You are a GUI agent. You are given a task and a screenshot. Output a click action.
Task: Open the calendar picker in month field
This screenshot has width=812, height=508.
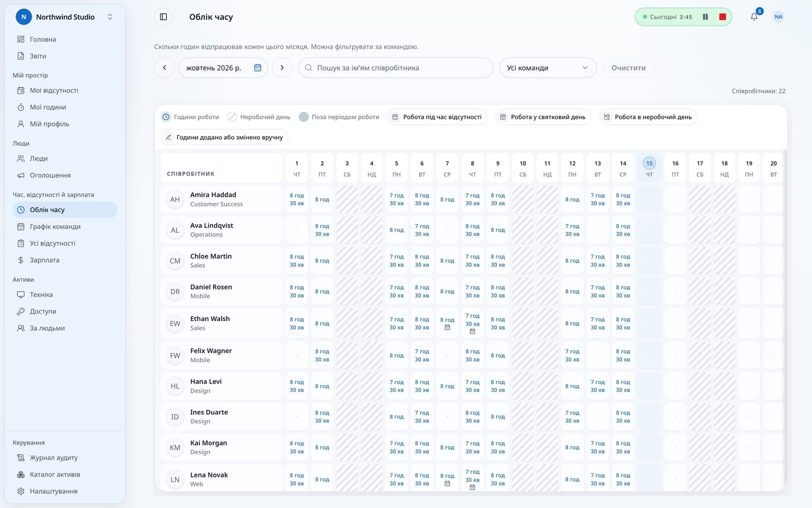(x=258, y=68)
